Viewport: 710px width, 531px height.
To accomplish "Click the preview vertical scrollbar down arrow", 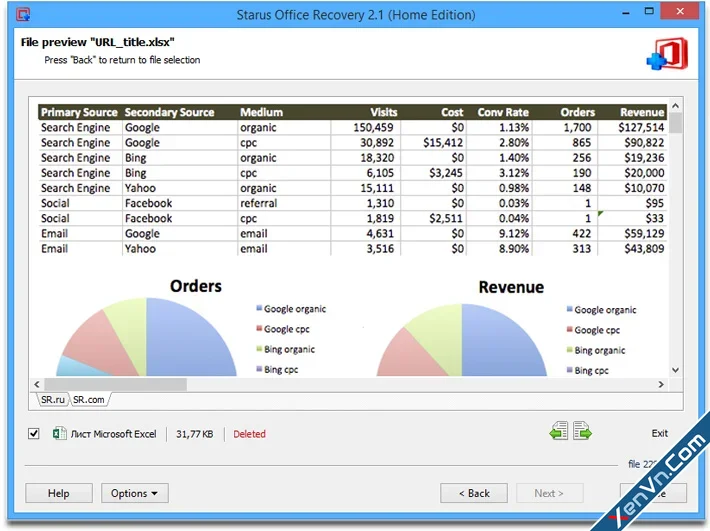I will pos(676,370).
